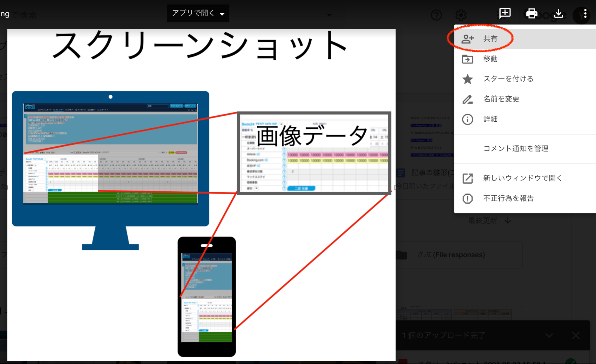This screenshot has height=364, width=596.
Task: Collapse the upload complete panel chevron
Action: (549, 335)
